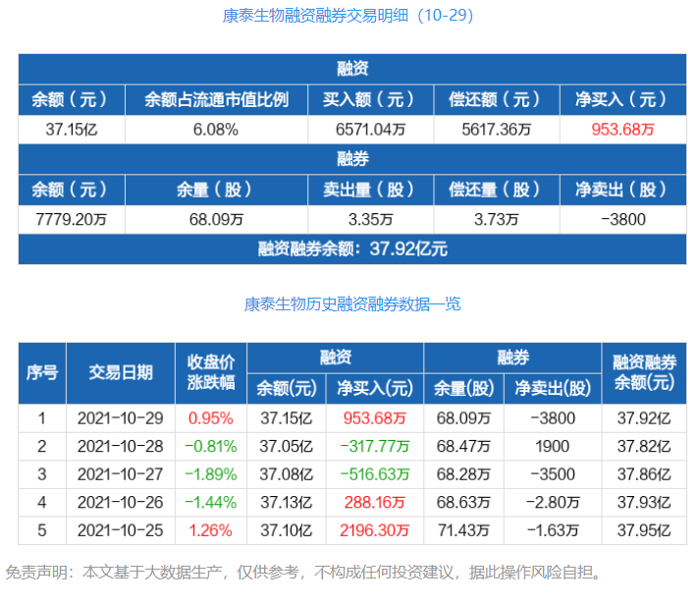The width and height of the screenshot is (700, 605).
Task: Click the 6.08% ratio value
Action: click(x=216, y=130)
